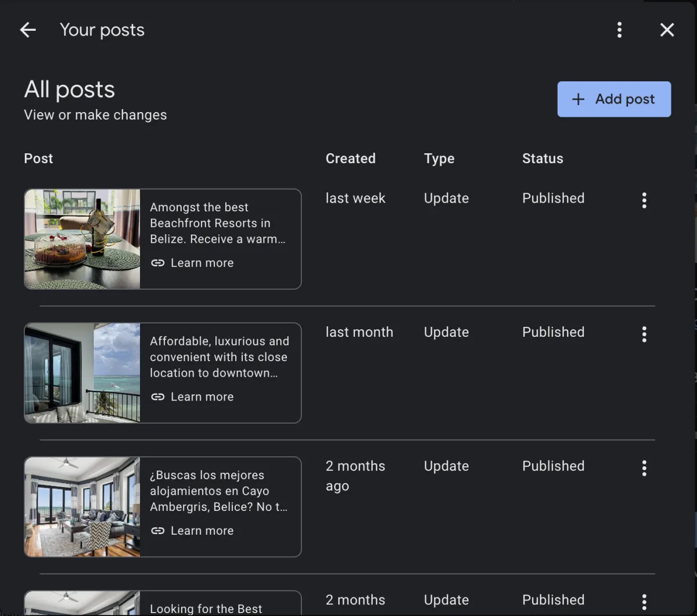This screenshot has height=616, width=697.
Task: Click the link icon in the Cayo Ambergris post
Action: pyautogui.click(x=157, y=531)
